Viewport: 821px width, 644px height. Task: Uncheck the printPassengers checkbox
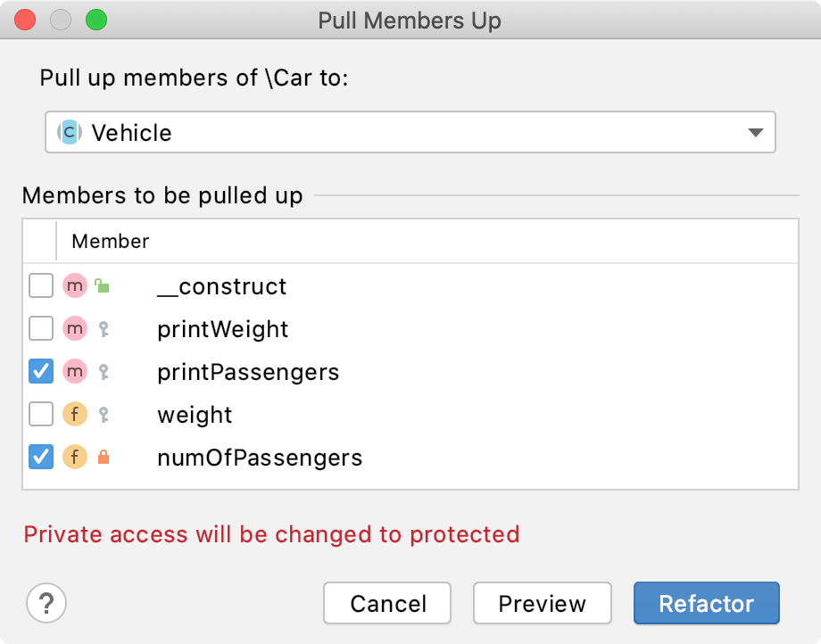pyautogui.click(x=41, y=371)
